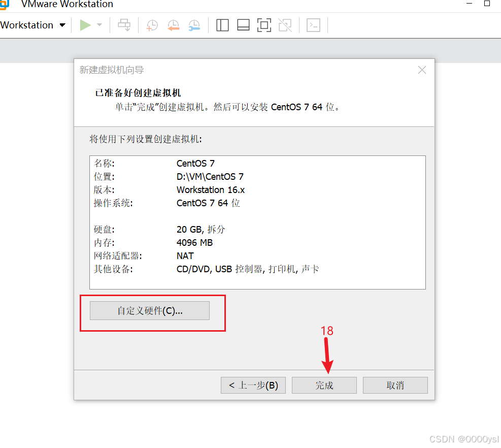Click the green Power On play button
Image resolution: width=501 pixels, height=448 pixels.
tap(85, 25)
